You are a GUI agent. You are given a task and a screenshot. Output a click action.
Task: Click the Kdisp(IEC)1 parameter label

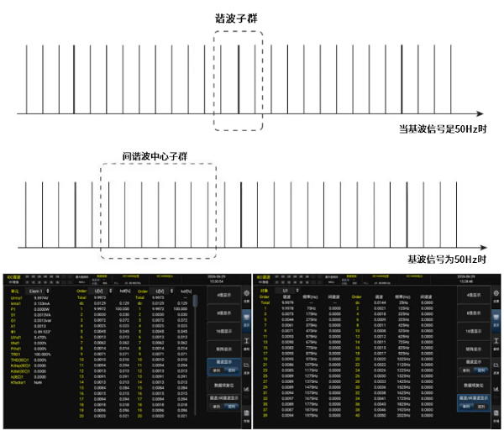tap(21, 365)
